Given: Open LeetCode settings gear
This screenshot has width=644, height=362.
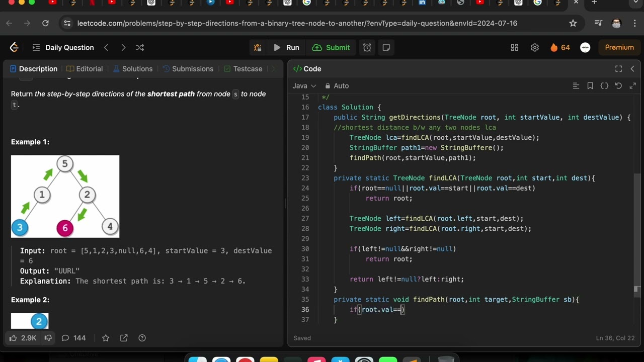Looking at the screenshot, I should (535, 47).
